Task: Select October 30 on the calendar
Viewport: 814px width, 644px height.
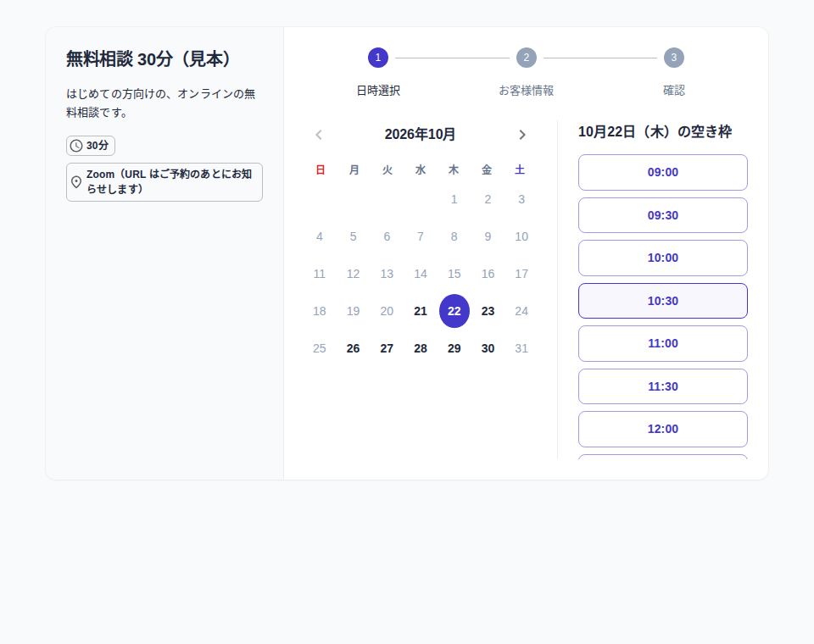Action: [488, 349]
